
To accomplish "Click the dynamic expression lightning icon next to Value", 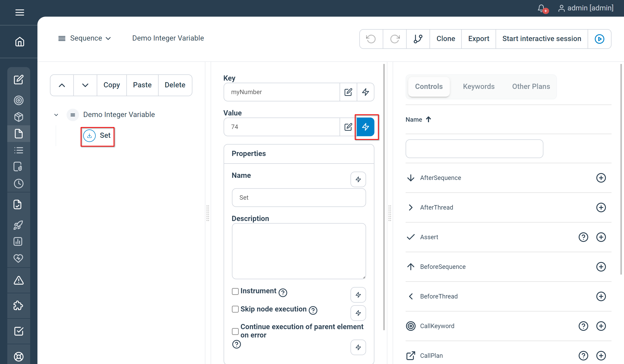I will [366, 127].
